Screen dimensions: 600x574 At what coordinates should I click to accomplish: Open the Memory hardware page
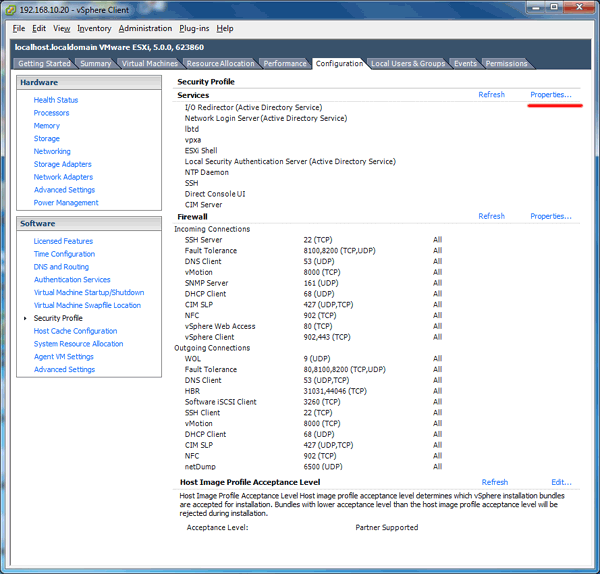click(47, 126)
